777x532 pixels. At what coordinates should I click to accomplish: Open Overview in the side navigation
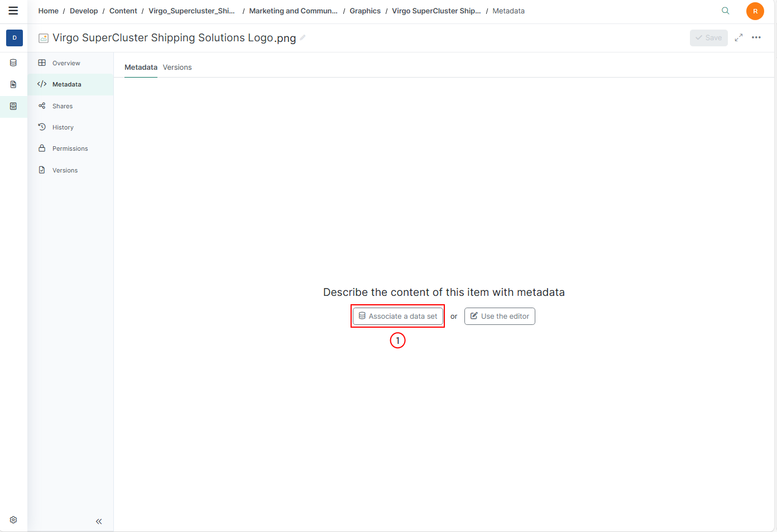click(x=66, y=63)
